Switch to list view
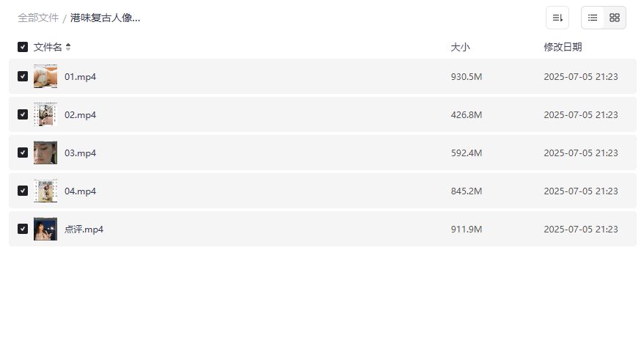Viewport: 644px width, 363px height. point(593,18)
